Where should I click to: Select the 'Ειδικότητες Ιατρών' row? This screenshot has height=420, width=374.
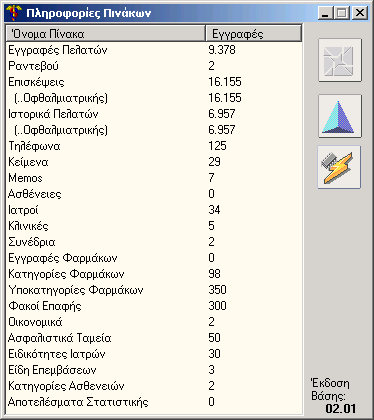coord(154,354)
